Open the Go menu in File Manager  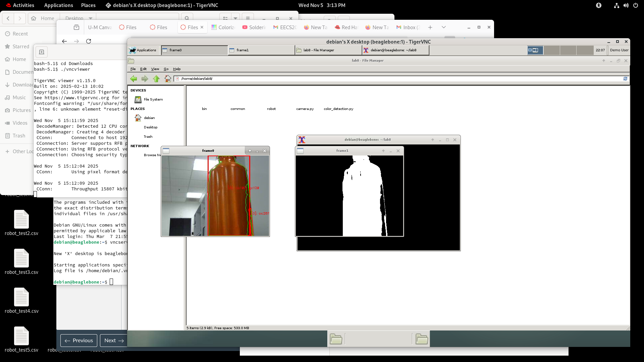tap(166, 69)
